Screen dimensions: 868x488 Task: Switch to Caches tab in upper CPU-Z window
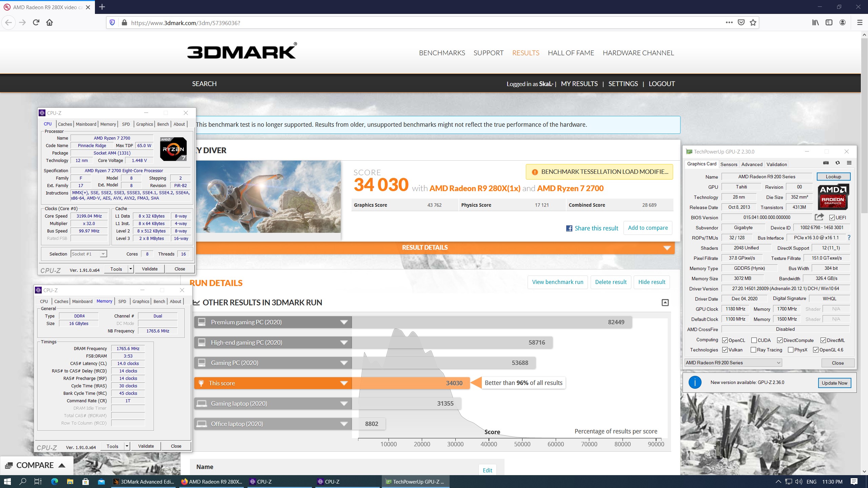coord(65,124)
